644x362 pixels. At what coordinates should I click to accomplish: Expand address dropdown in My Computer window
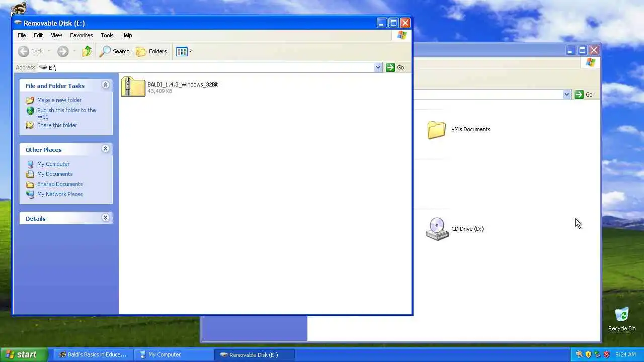[x=567, y=95]
